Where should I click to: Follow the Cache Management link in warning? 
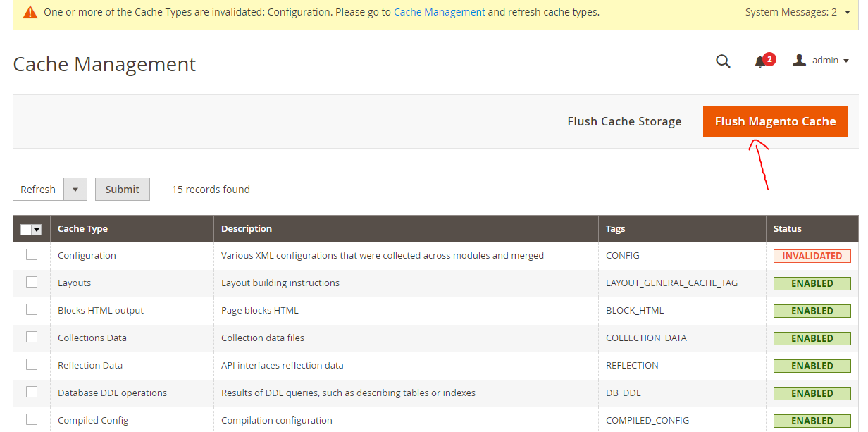coord(439,12)
